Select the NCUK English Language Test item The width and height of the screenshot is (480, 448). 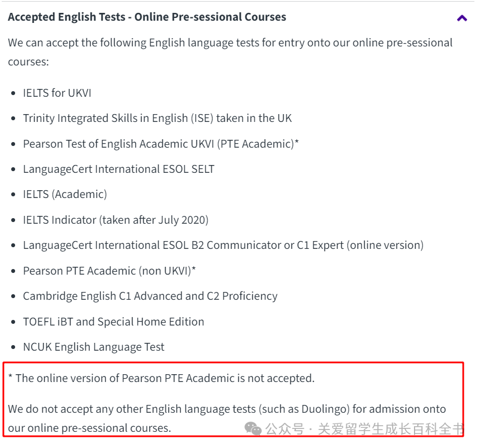pos(93,347)
